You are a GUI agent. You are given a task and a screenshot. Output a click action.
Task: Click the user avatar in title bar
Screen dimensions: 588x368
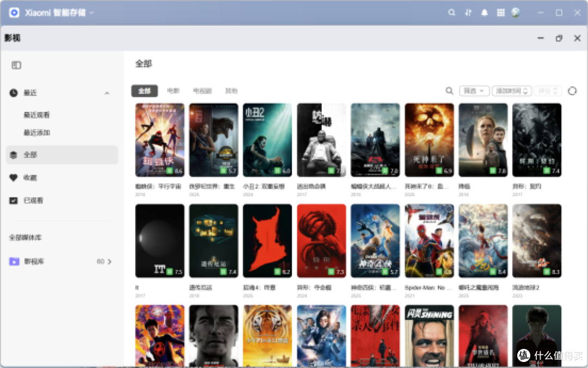pos(516,13)
